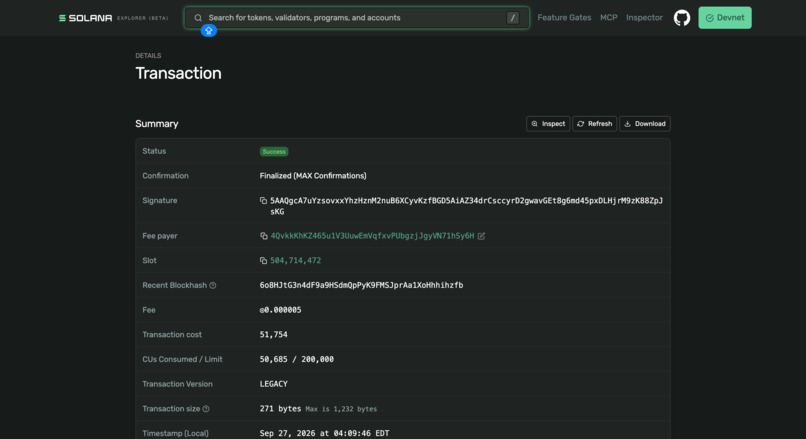This screenshot has height=439, width=806.
Task: Select the recent blockhash value
Action: tap(361, 285)
